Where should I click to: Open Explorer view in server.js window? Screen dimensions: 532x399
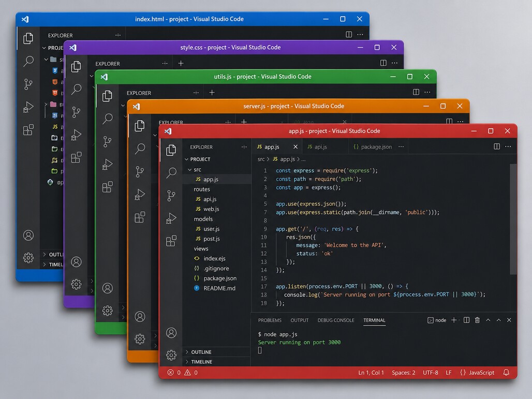click(139, 126)
